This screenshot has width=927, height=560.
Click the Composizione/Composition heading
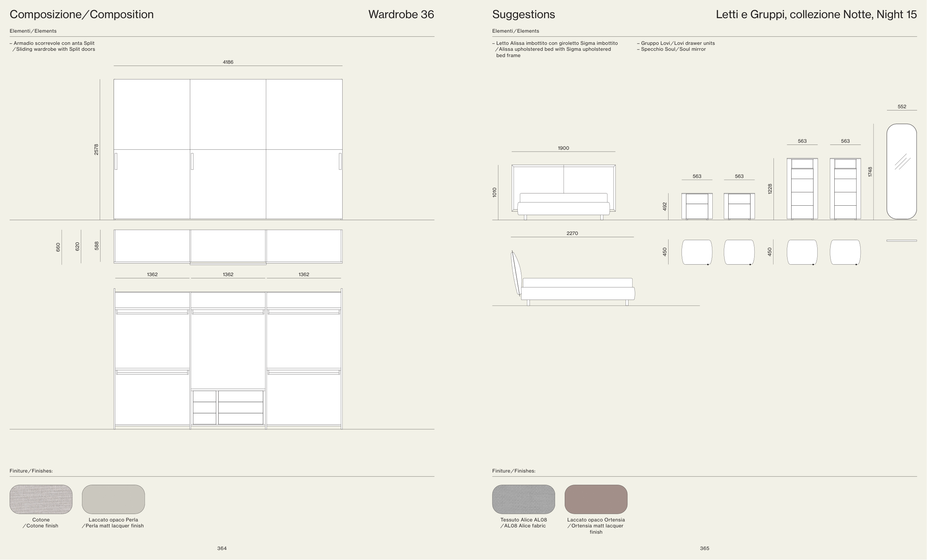click(x=82, y=14)
